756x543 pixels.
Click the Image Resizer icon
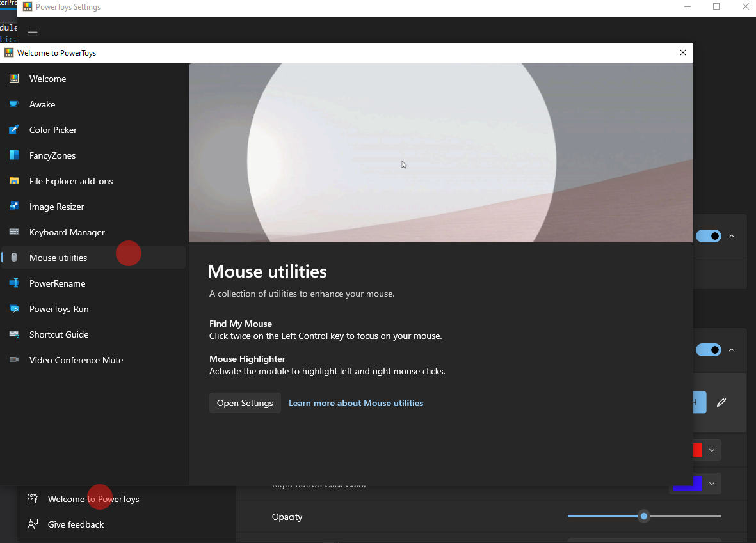click(x=14, y=206)
